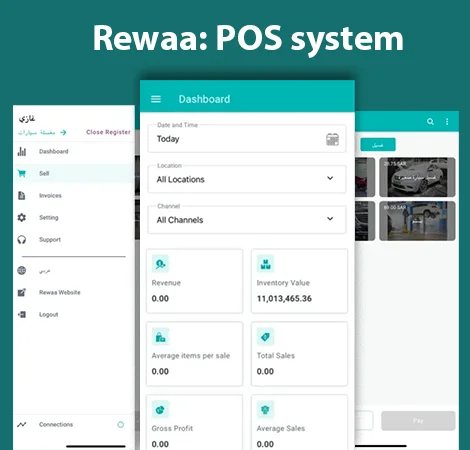
Task: Click the Today date field
Action: click(247, 139)
